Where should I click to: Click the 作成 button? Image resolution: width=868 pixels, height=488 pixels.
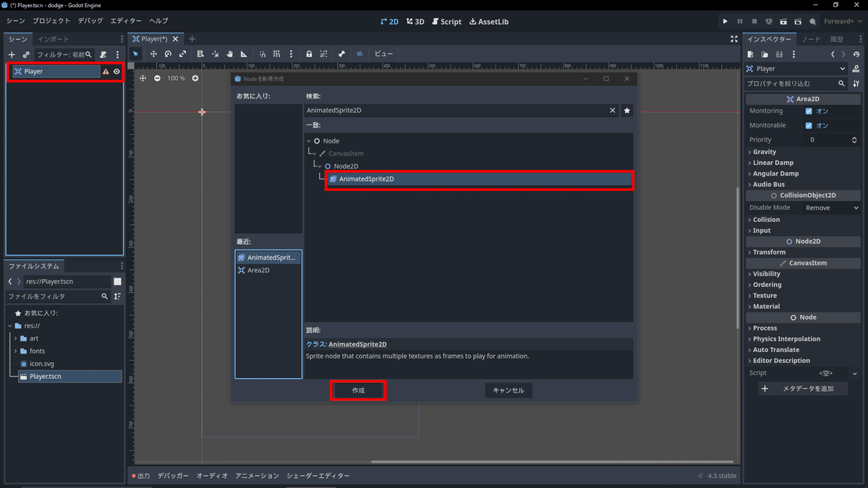point(358,390)
